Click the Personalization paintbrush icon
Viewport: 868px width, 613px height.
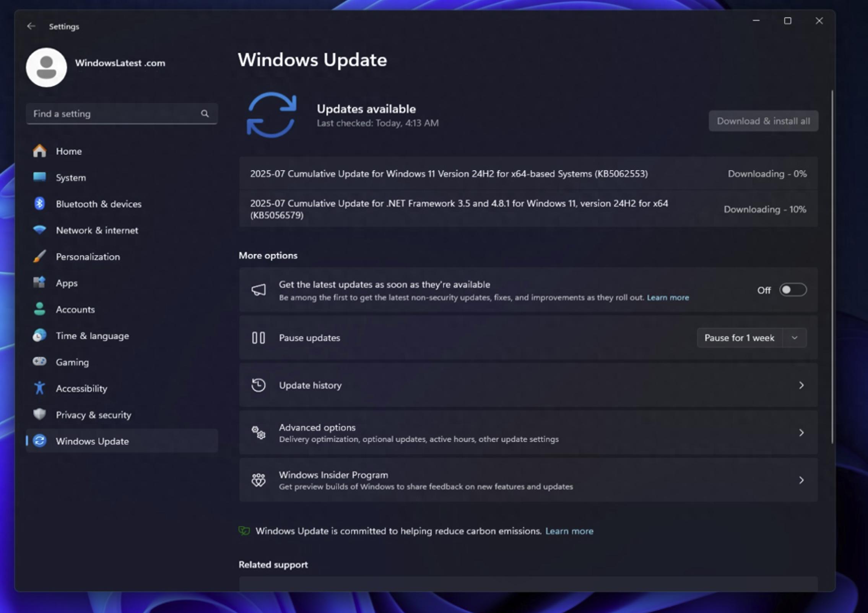click(x=39, y=256)
